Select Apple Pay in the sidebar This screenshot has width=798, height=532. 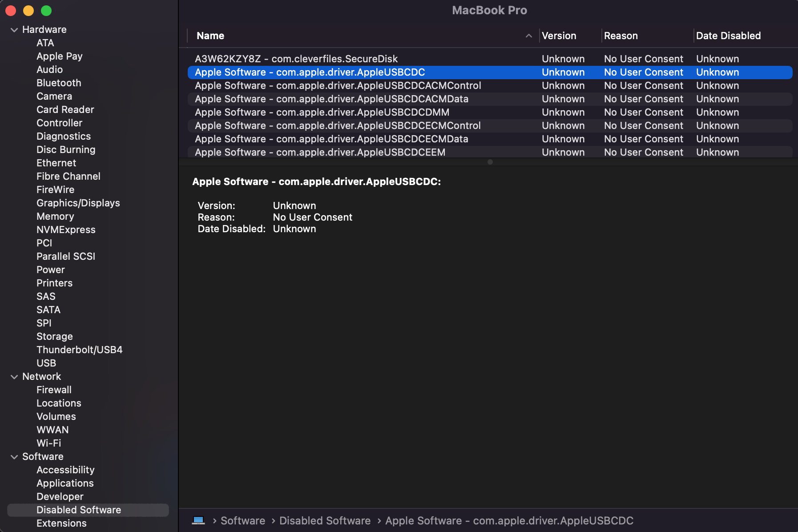[59, 56]
